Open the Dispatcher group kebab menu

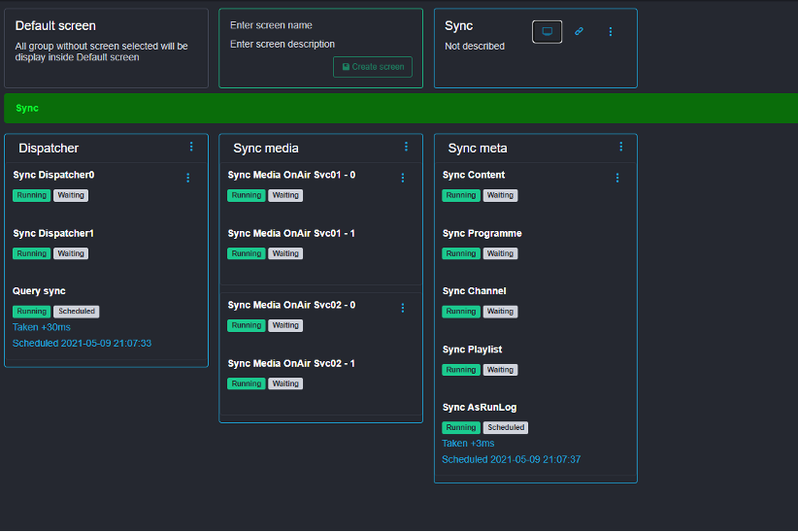point(191,147)
